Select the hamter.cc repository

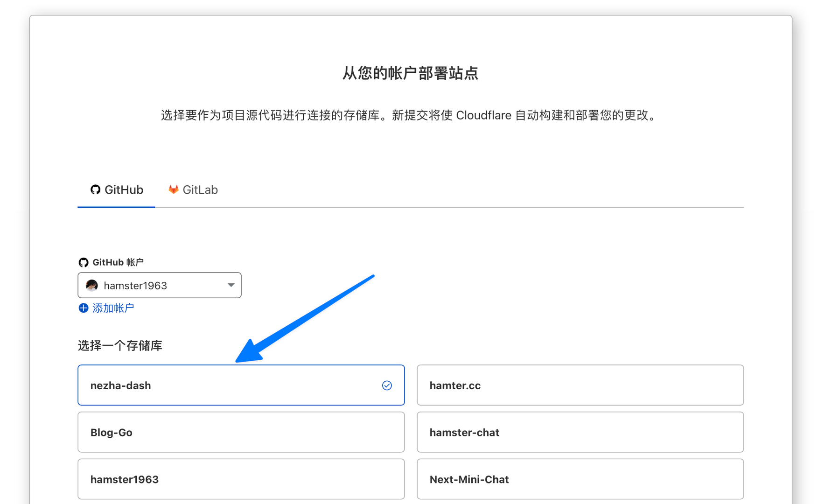580,385
